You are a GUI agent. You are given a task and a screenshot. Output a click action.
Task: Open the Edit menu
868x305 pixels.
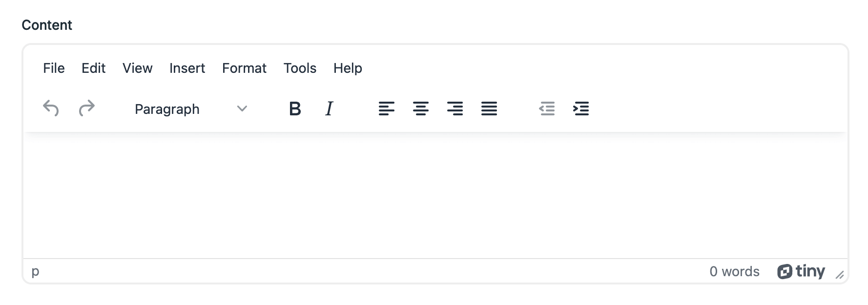pyautogui.click(x=93, y=68)
